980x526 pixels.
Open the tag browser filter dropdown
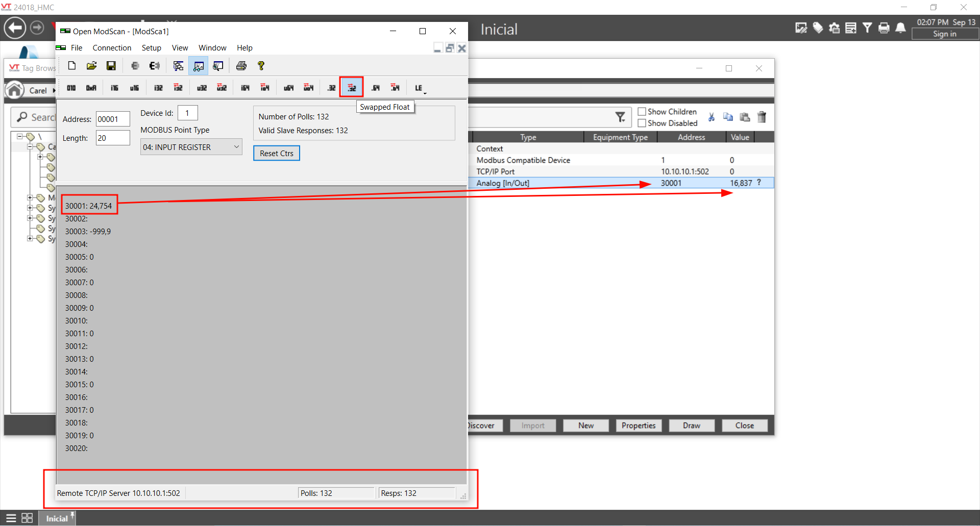pyautogui.click(x=620, y=117)
